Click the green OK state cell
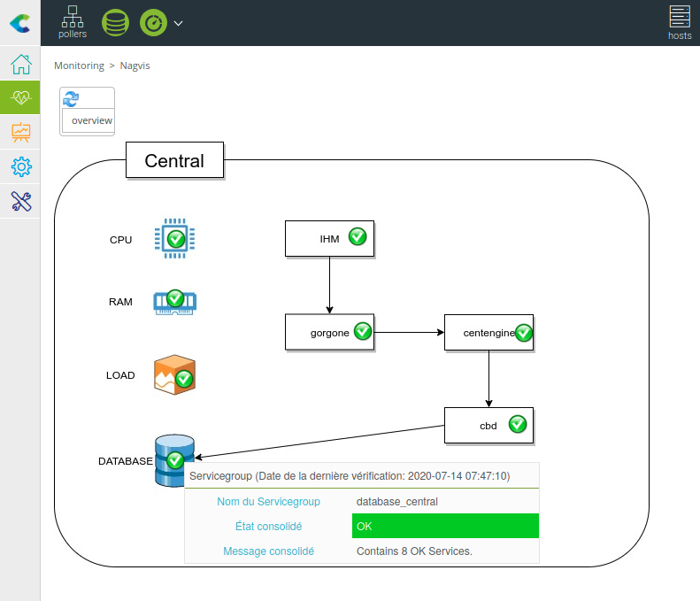Image resolution: width=700 pixels, height=601 pixels. tap(445, 526)
